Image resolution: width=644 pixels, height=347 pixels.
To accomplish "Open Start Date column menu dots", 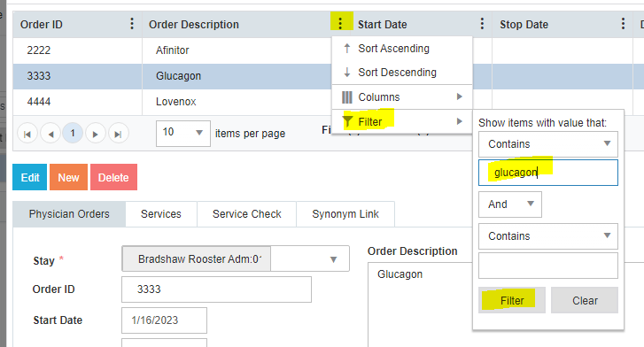I will pos(482,24).
